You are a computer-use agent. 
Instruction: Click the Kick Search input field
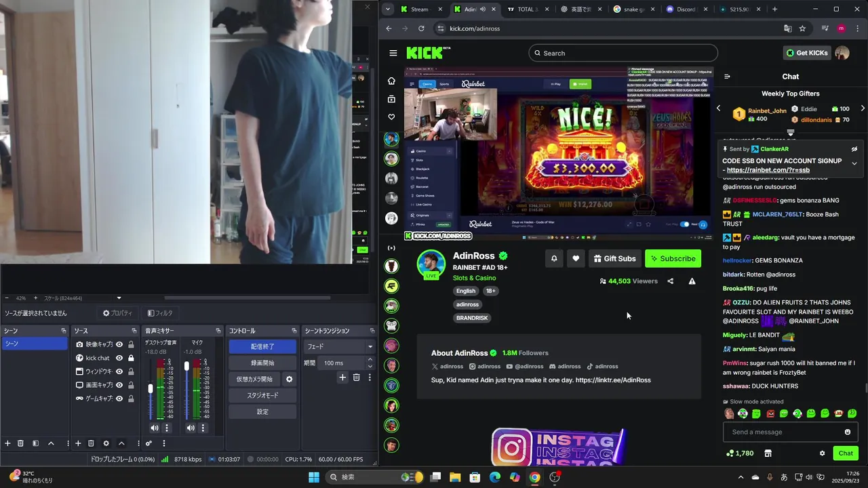[623, 53]
